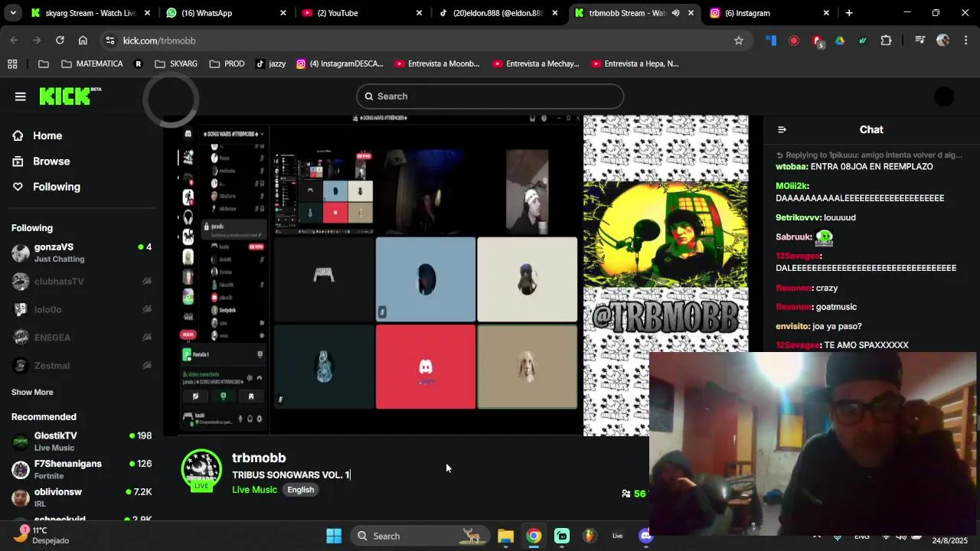The height and width of the screenshot is (551, 980).
Task: Click the browser back arrow
Action: click(14, 41)
